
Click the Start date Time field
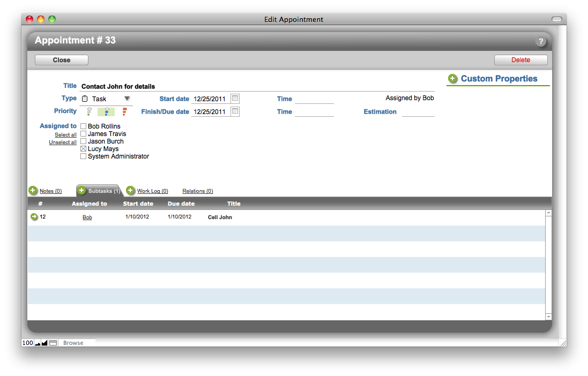click(314, 99)
